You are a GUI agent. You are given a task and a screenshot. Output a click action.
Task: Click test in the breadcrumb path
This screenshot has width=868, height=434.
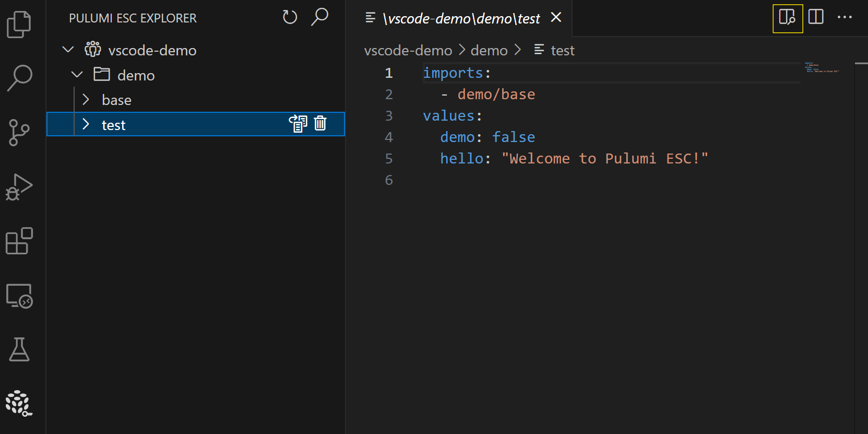pos(562,50)
